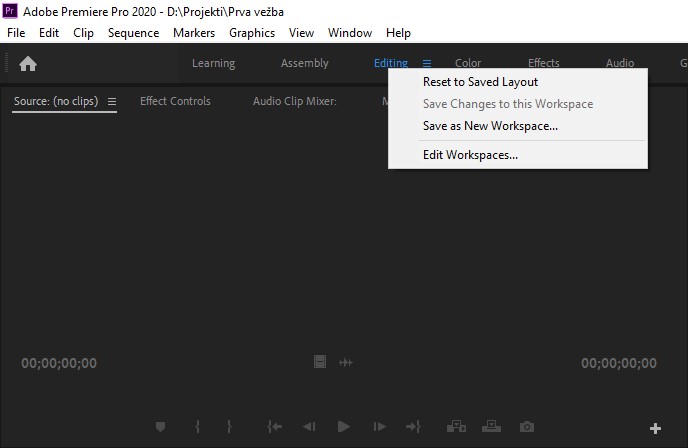The width and height of the screenshot is (688, 448).
Task: Step back one frame
Action: [x=309, y=426]
